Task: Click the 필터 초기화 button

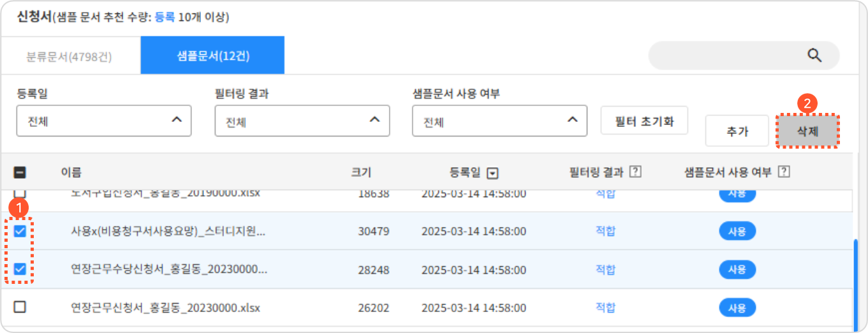Action: (644, 121)
